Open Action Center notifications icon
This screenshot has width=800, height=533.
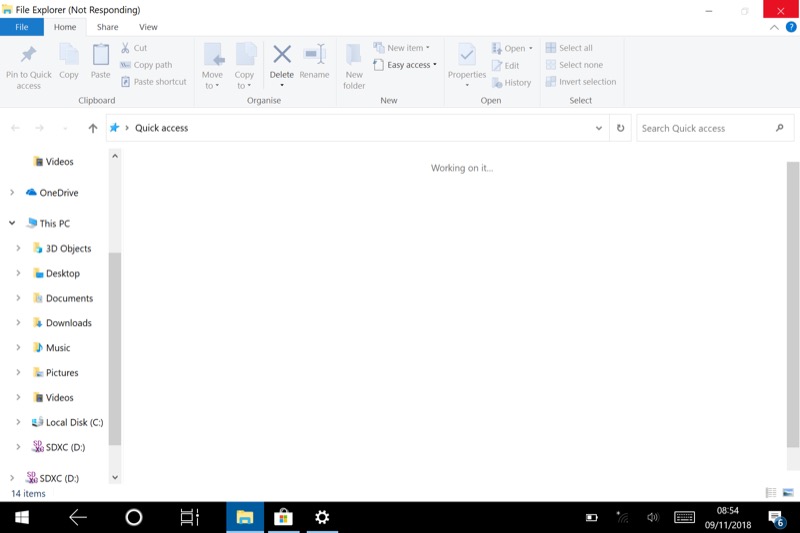[x=777, y=519]
